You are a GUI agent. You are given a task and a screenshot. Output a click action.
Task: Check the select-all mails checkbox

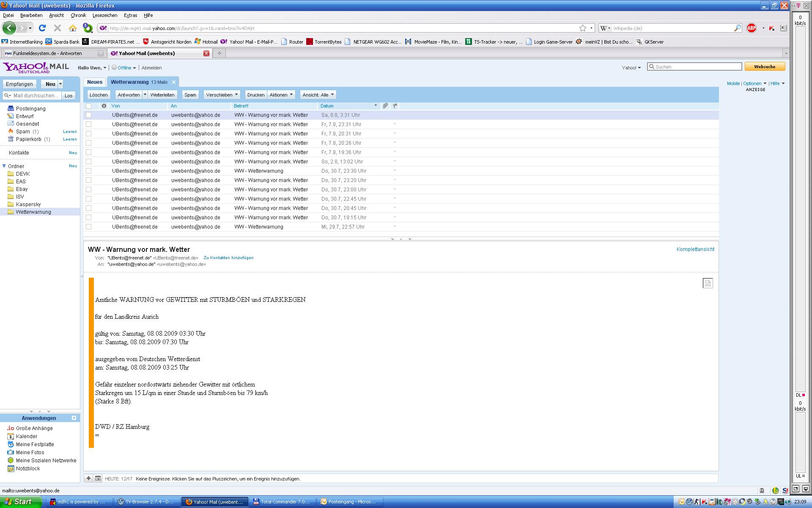point(89,106)
